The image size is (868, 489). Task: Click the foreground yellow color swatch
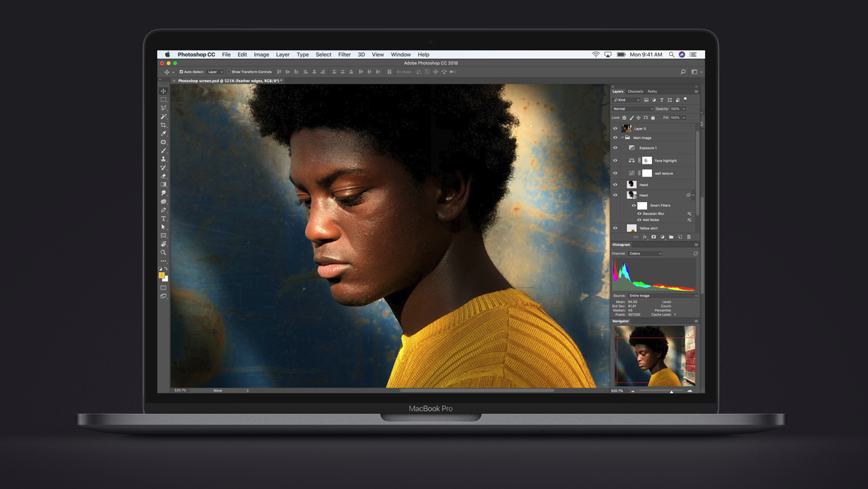[x=162, y=276]
